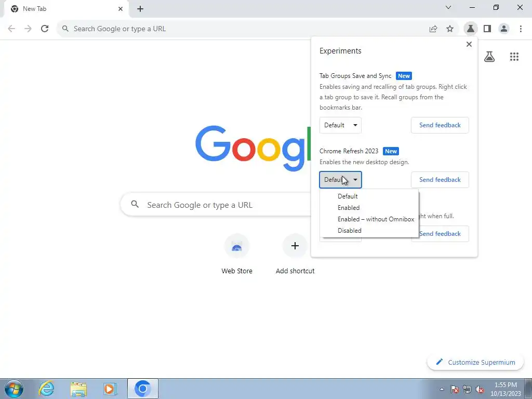
Task: Choose Disabled option in dropdown list
Action: [x=369, y=231]
